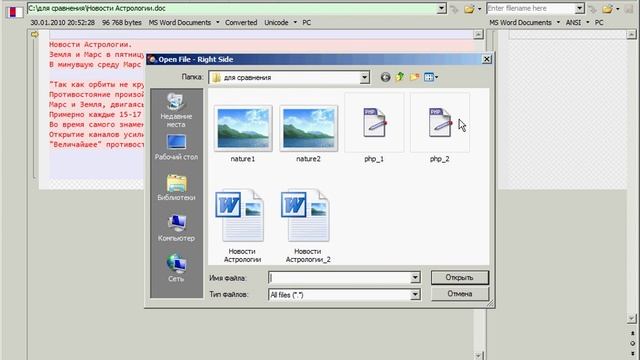Click the red-blue session icon at top-left
Viewport: 640px width, 360px height.
tap(13, 12)
